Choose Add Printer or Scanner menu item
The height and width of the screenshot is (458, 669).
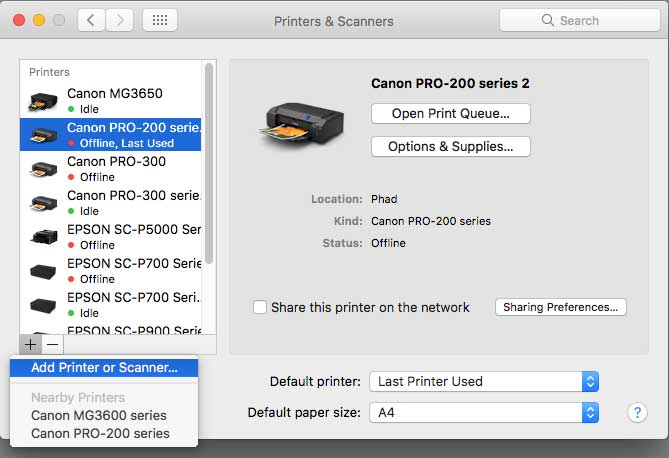coord(104,368)
